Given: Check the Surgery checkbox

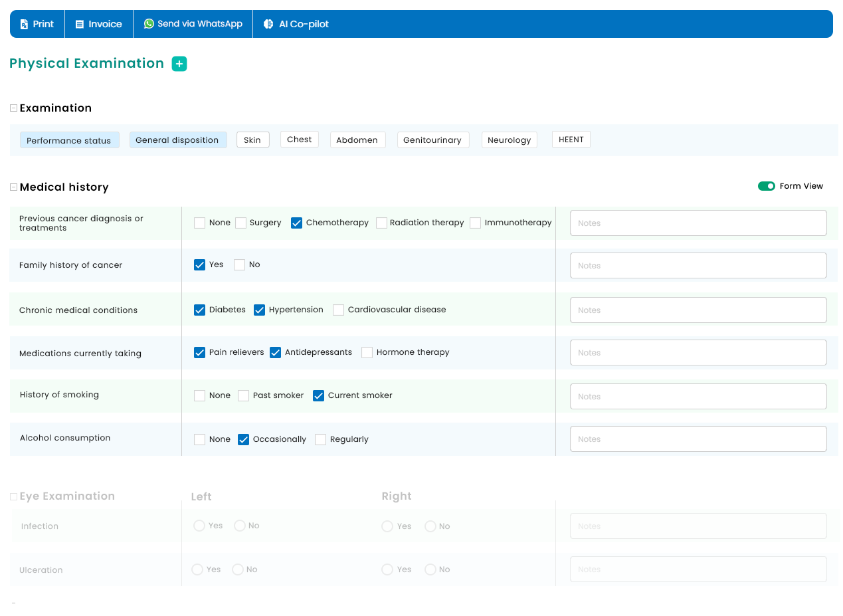Looking at the screenshot, I should coord(240,223).
